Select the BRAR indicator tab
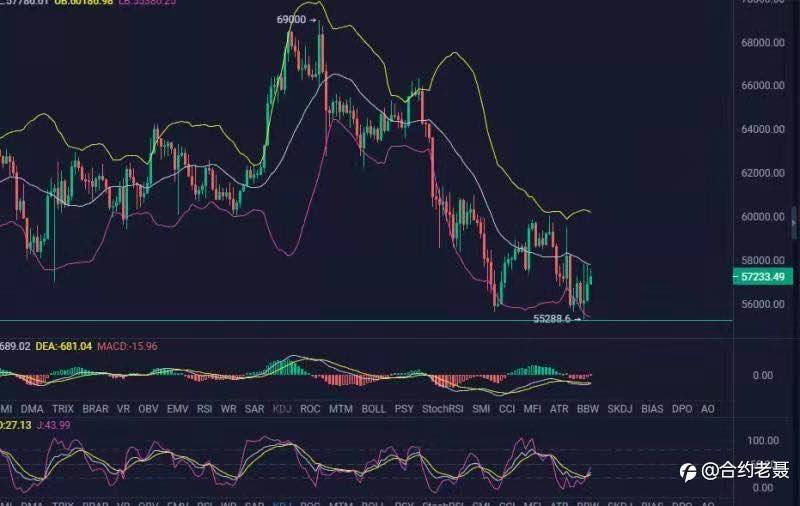 [95, 409]
